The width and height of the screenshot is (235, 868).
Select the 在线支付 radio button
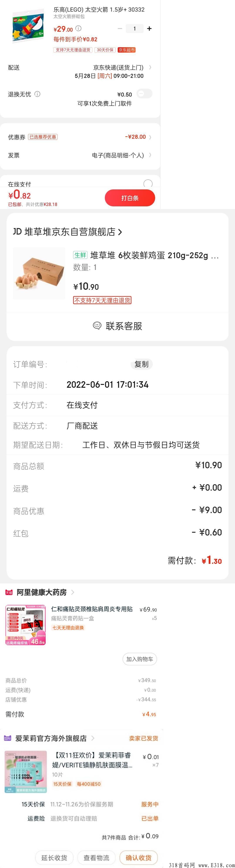(x=148, y=184)
